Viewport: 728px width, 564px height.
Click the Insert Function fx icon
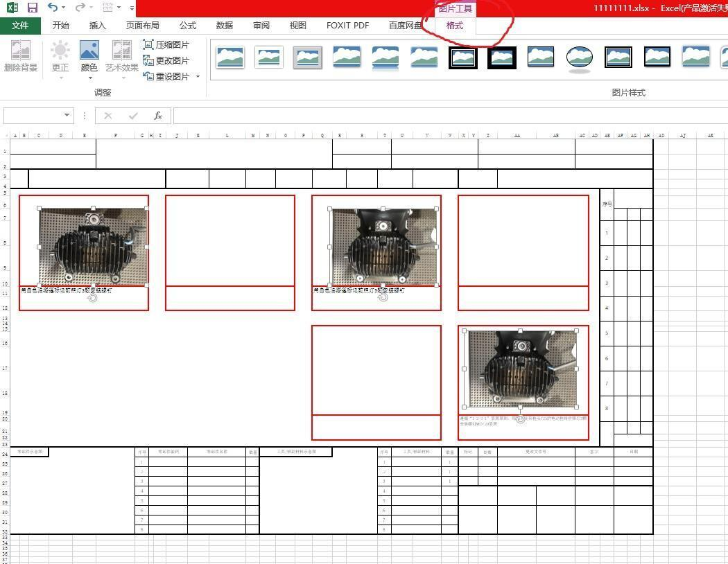(x=158, y=116)
